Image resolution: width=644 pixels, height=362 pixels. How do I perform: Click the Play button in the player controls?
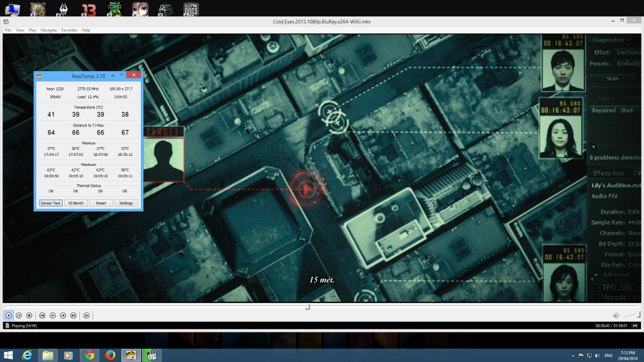coord(9,315)
